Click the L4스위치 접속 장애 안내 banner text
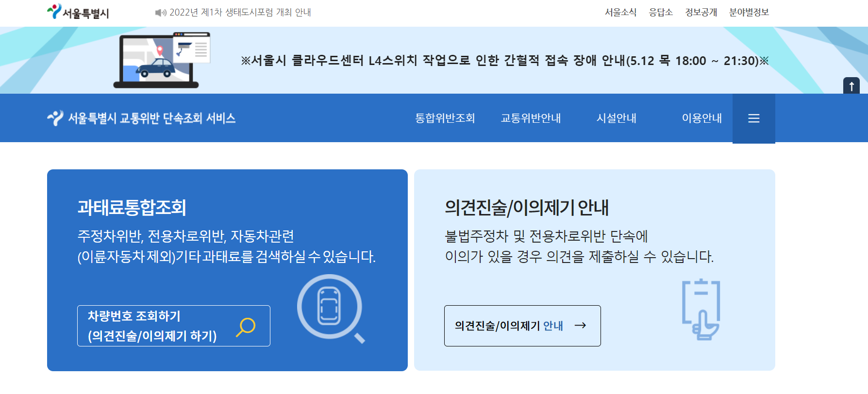 click(505, 61)
